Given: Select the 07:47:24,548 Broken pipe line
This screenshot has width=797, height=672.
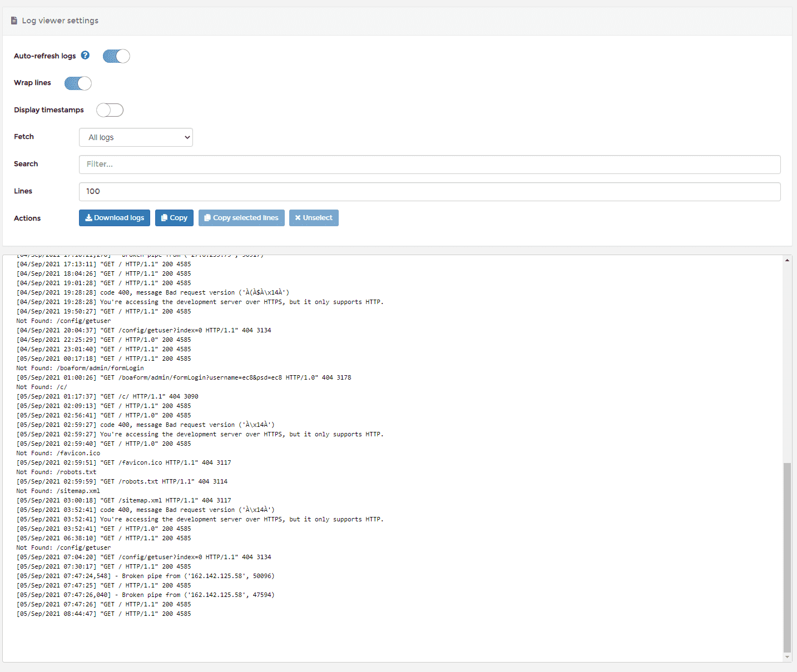Looking at the screenshot, I should (x=145, y=576).
